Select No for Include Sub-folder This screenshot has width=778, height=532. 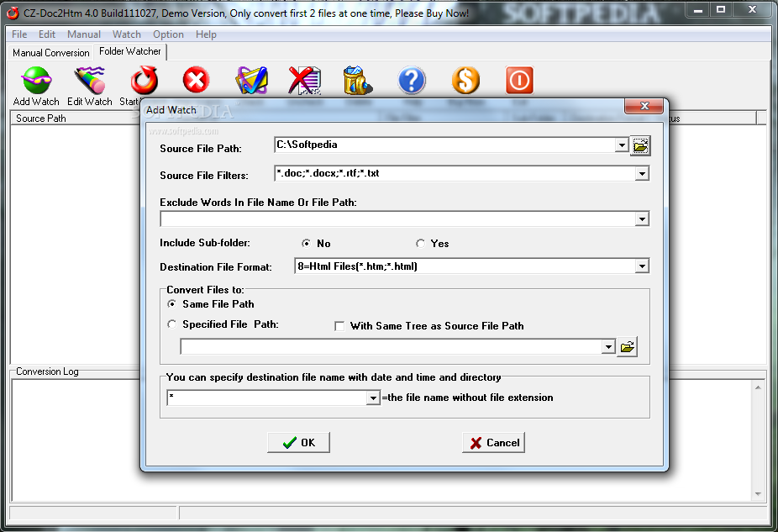tap(306, 243)
